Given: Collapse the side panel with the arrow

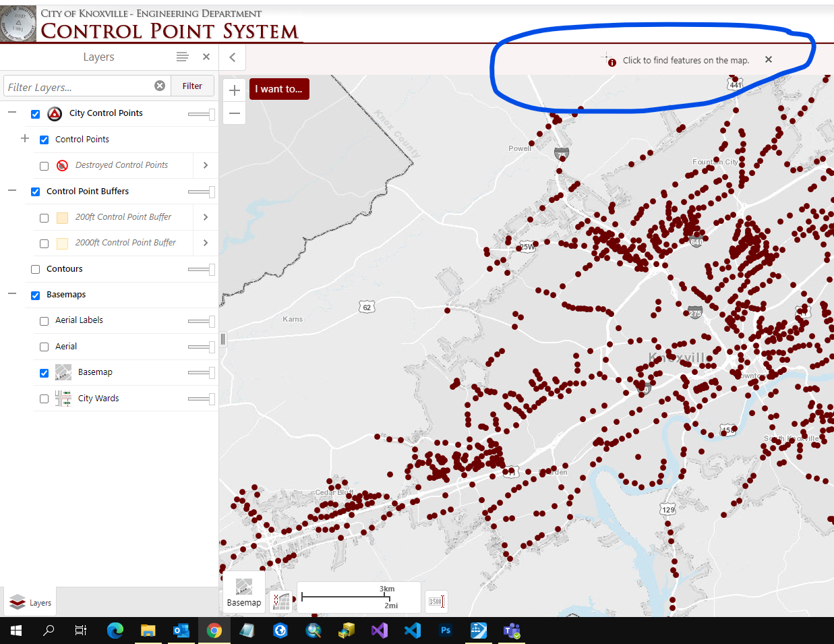Looking at the screenshot, I should click(x=233, y=57).
